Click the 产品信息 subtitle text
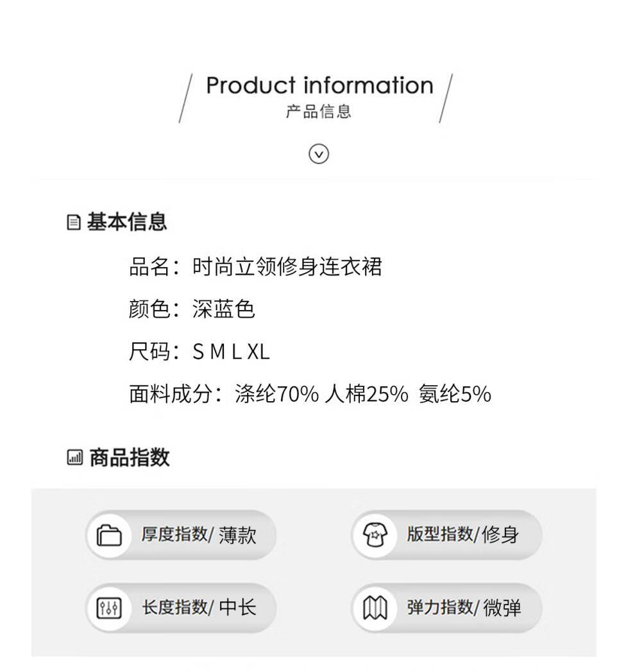 point(319,112)
